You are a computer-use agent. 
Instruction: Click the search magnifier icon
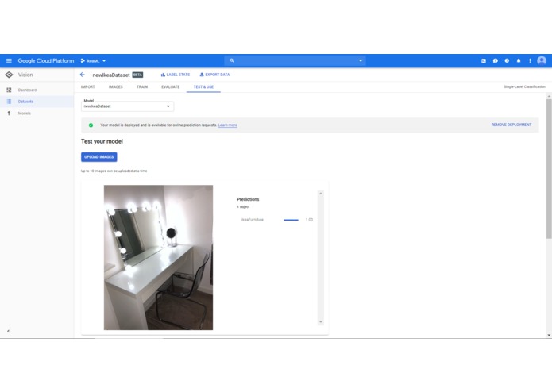coord(232,60)
